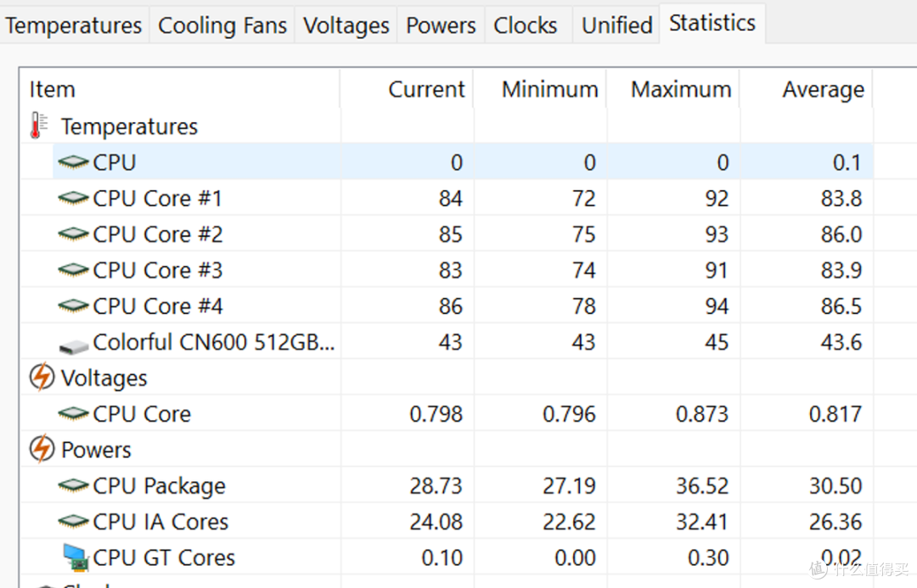Click the thermometer icon beside Temperatures
This screenshot has width=917, height=588.
pos(39,126)
